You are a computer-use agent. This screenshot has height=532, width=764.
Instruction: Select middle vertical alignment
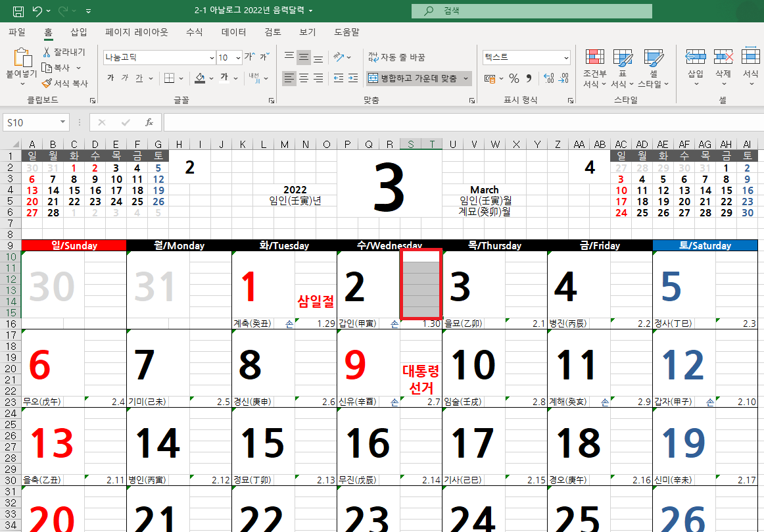point(304,57)
